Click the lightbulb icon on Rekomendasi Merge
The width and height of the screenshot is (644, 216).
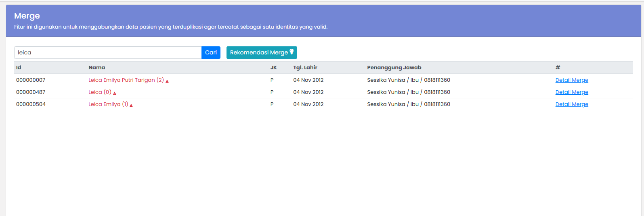292,52
